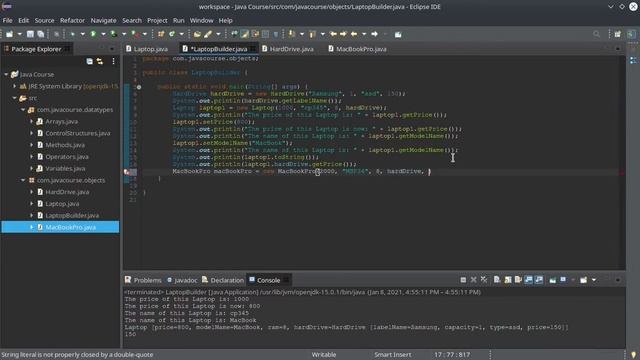Click Collapse All in Package Explorer

point(89,61)
